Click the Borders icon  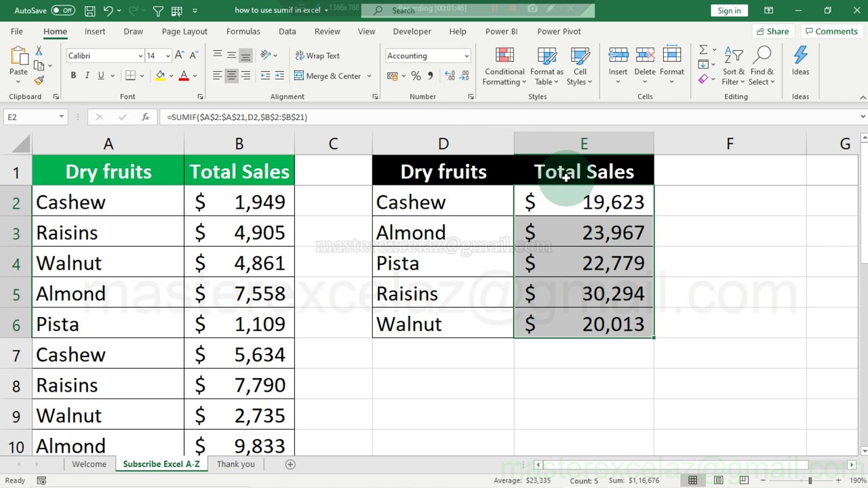pos(131,76)
